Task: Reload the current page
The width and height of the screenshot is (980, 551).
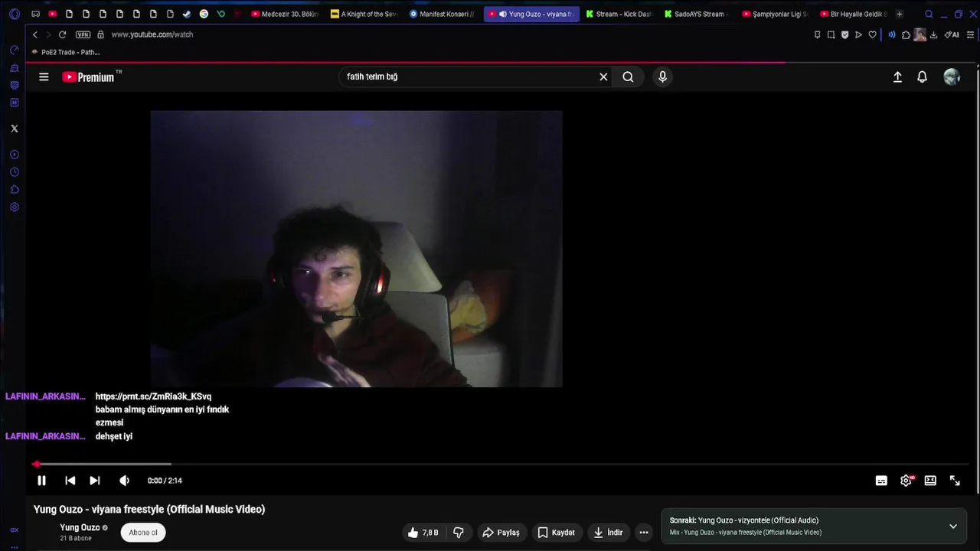Action: 62,34
